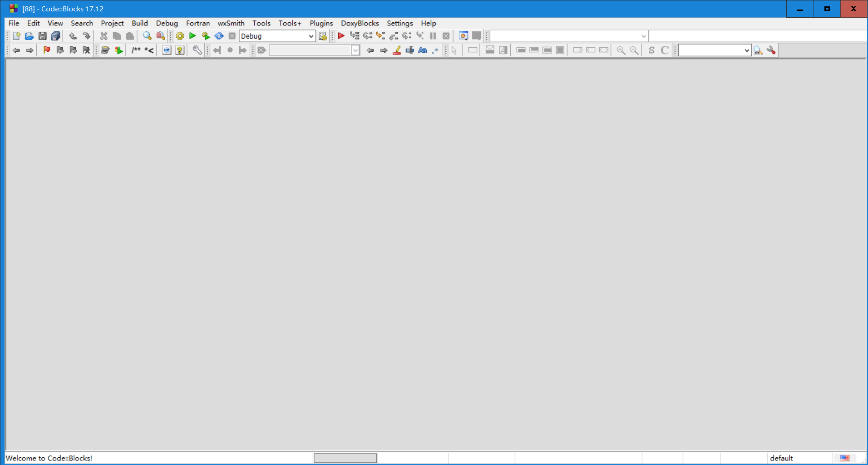Open the Plugins menu
Viewport: 868px width, 465px height.
tap(321, 23)
